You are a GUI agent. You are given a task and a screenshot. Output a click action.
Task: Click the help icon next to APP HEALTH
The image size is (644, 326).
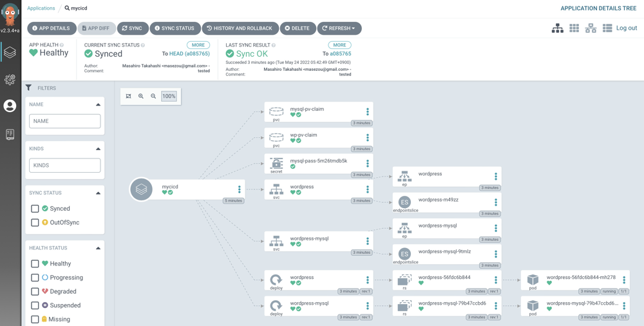coord(62,45)
